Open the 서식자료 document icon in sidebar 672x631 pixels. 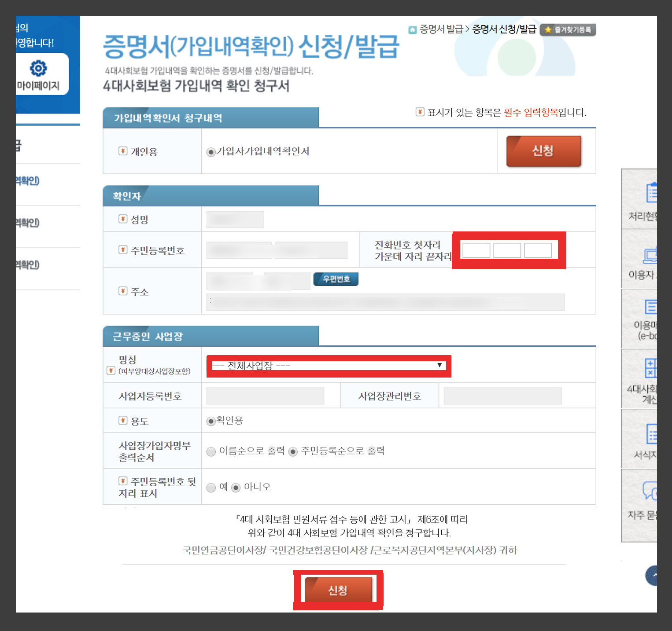[651, 434]
